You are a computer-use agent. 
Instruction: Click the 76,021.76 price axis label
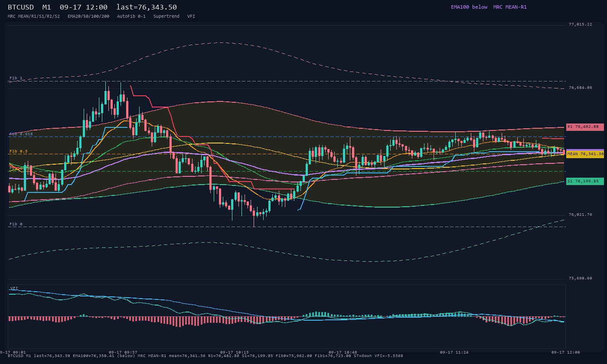(x=580, y=214)
